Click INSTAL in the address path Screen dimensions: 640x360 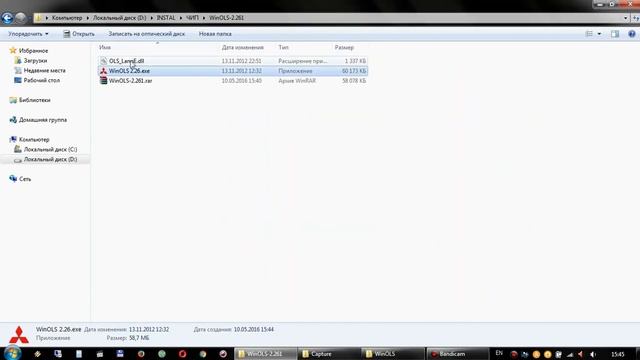point(166,18)
